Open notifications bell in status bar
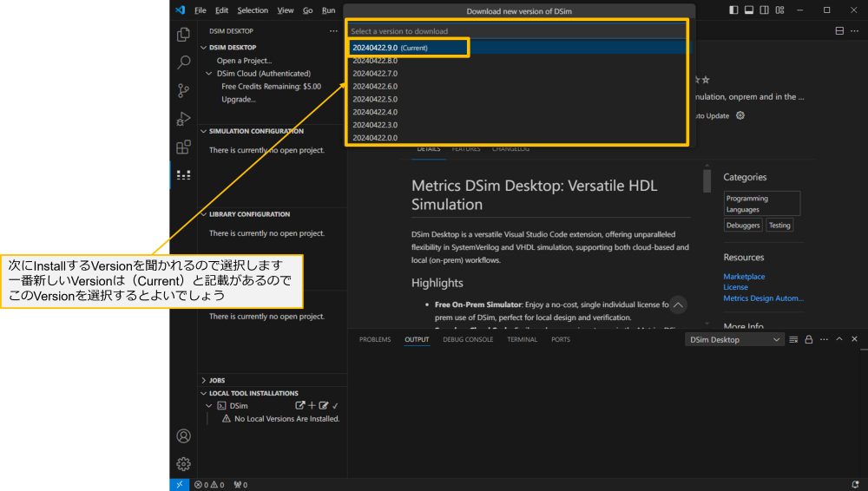The height and width of the screenshot is (491, 868). coord(855,484)
